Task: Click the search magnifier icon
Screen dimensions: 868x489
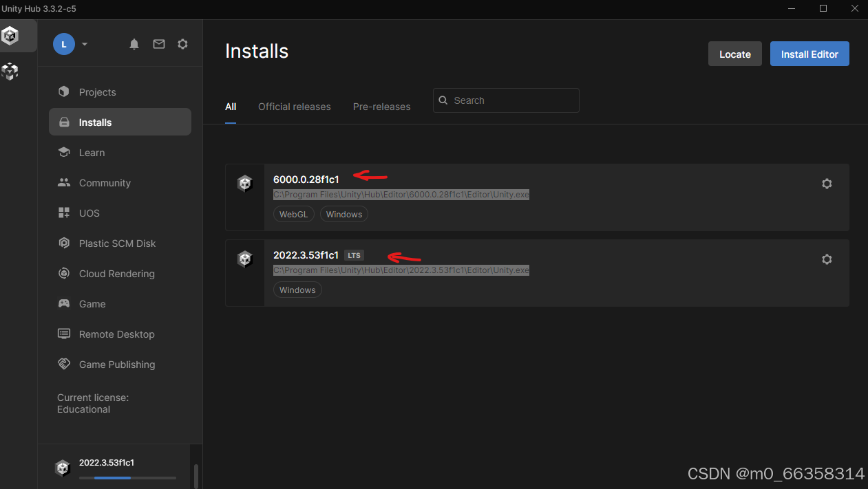Action: [443, 100]
